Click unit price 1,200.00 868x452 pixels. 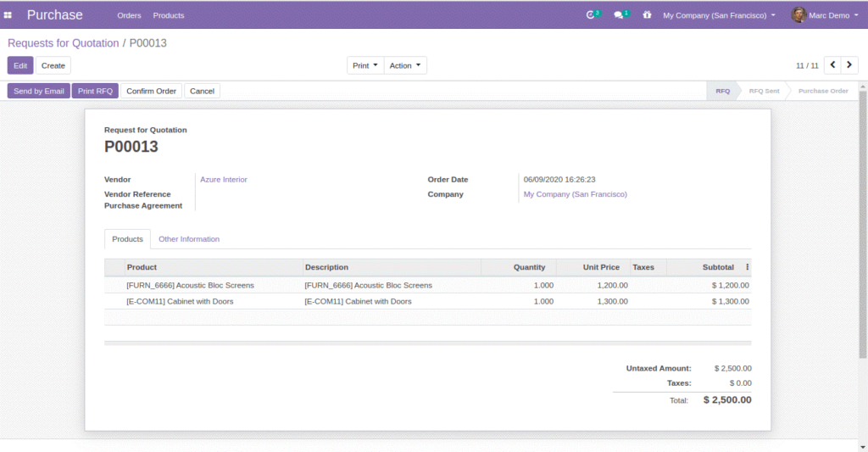point(612,285)
